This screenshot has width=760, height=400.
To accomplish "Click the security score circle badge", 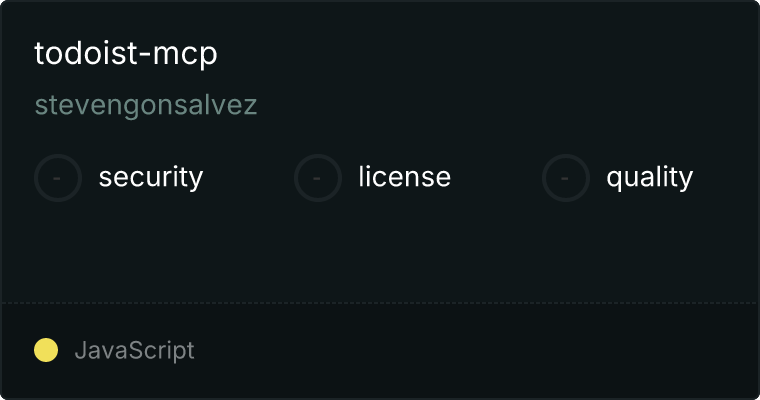I will point(58,178).
